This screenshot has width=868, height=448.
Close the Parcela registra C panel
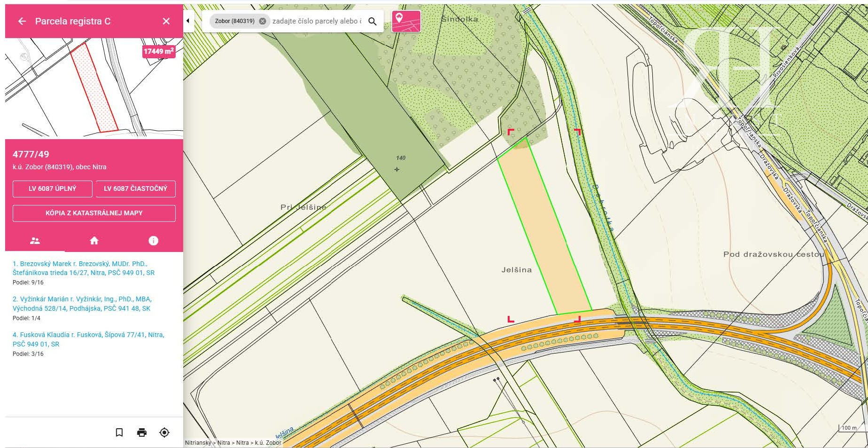coord(166,21)
